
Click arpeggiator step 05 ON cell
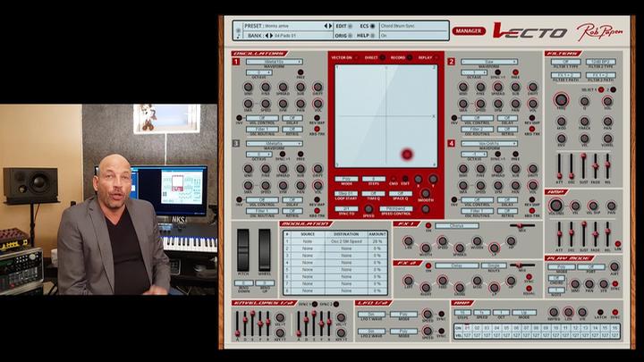pyautogui.click(x=506, y=328)
